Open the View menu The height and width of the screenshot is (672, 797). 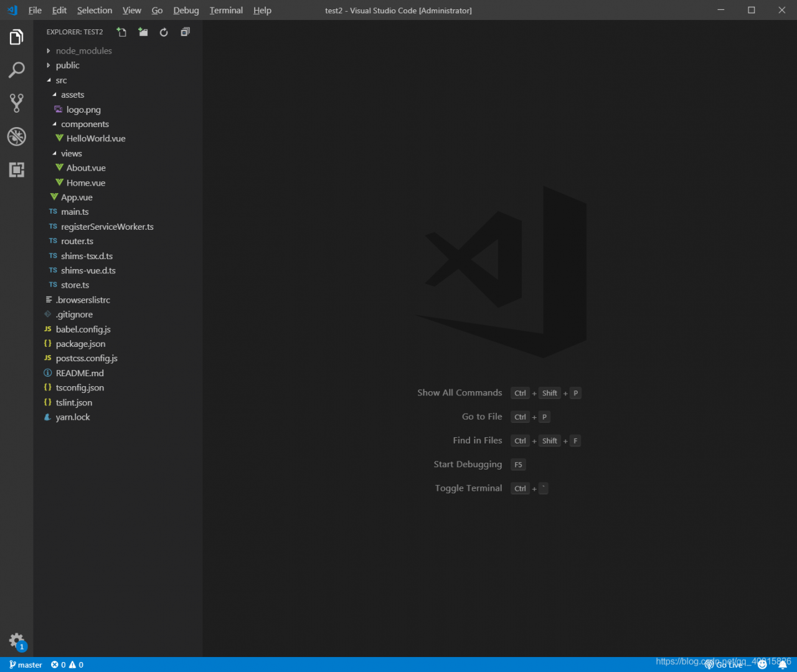pyautogui.click(x=131, y=10)
